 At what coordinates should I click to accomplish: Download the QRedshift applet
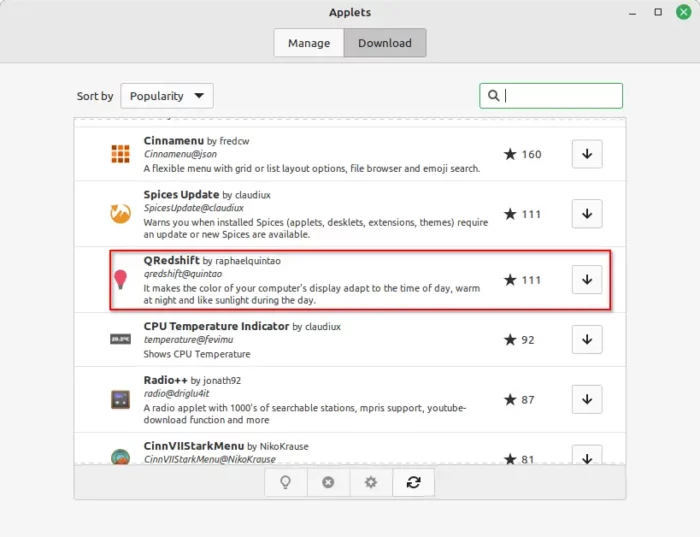pyautogui.click(x=587, y=280)
